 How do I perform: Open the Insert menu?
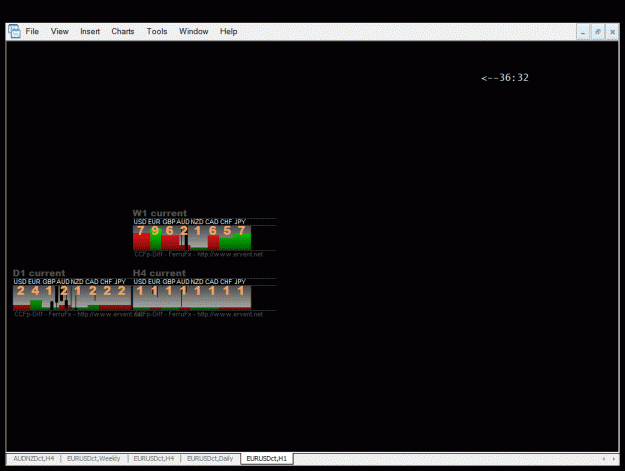(x=90, y=31)
